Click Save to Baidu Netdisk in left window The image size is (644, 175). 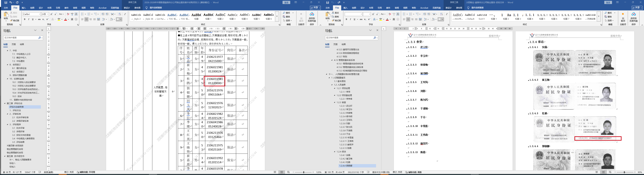[312, 17]
